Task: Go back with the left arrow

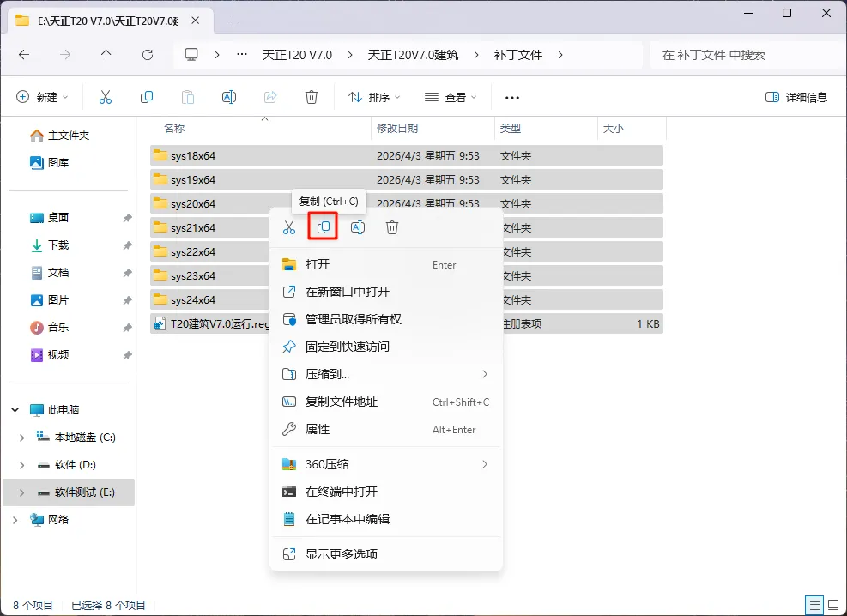Action: click(24, 55)
